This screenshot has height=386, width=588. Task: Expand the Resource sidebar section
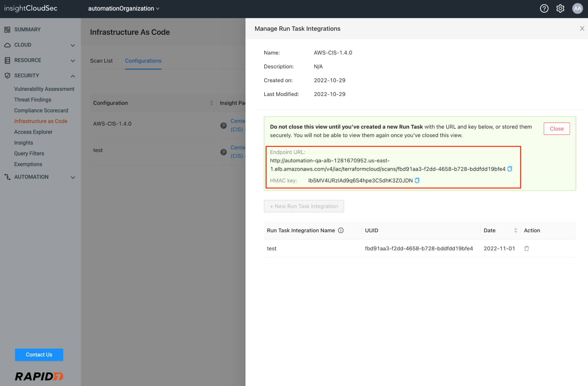[73, 61]
